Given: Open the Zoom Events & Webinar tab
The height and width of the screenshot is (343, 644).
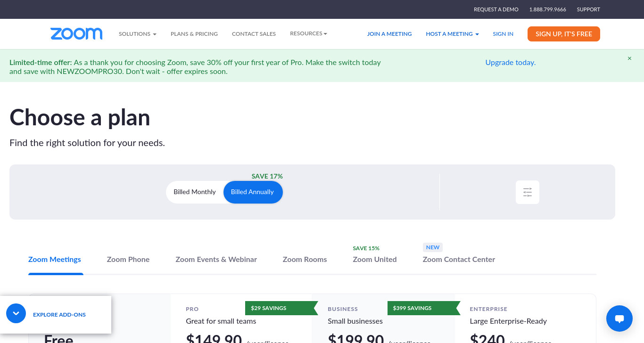Looking at the screenshot, I should coord(216,260).
